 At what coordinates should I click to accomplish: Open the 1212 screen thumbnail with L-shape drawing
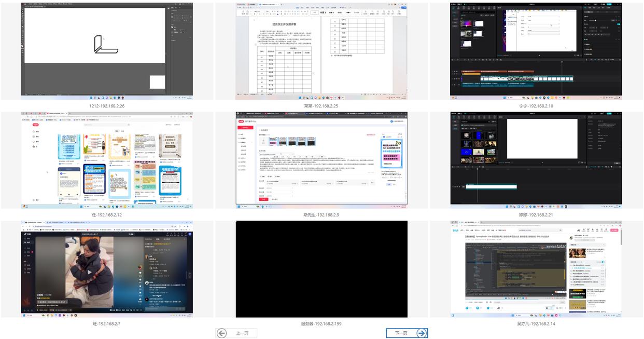click(107, 49)
